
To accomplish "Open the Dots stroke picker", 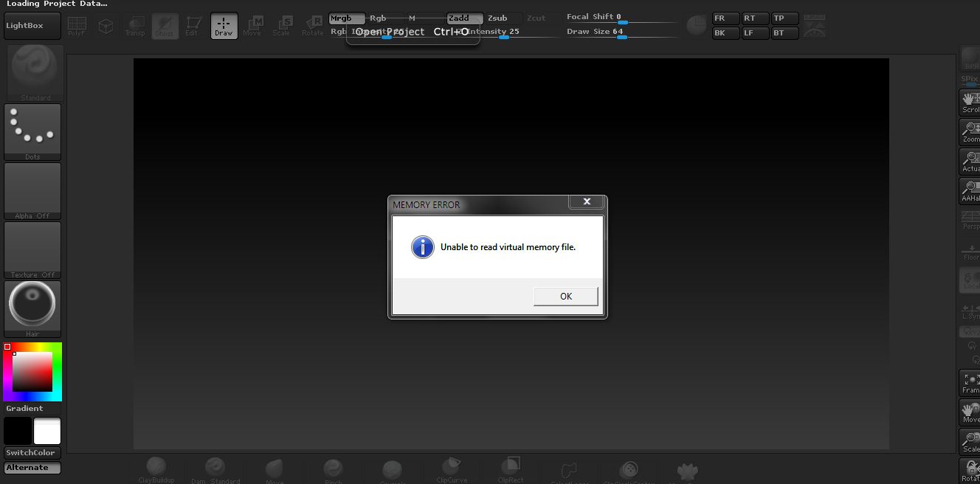I will point(32,132).
